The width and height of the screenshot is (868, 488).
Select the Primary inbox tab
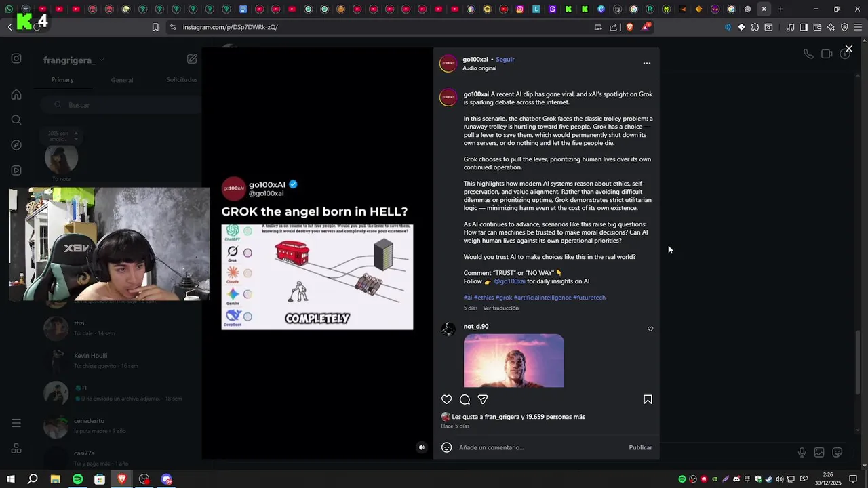(62, 80)
